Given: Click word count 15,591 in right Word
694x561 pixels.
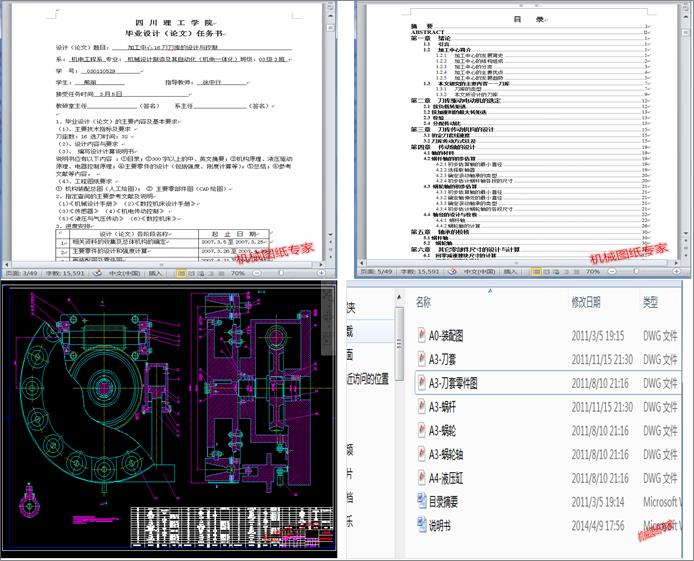Looking at the screenshot, I should point(420,271).
